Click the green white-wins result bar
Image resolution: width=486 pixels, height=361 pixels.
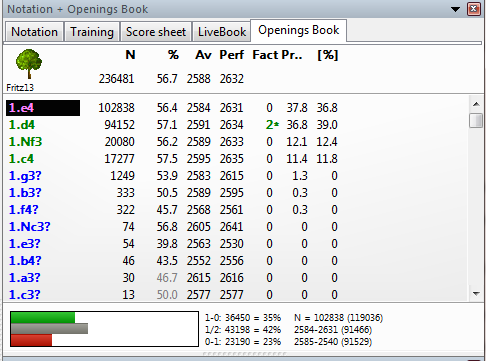pos(43,318)
